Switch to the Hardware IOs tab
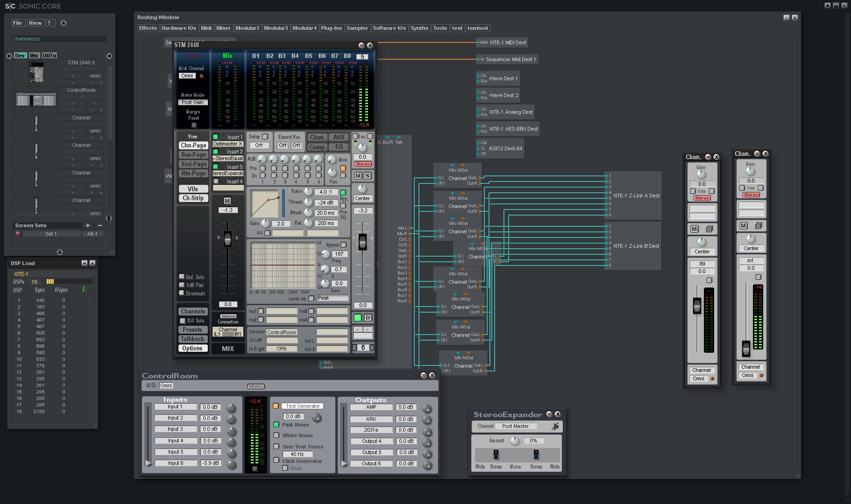 [179, 28]
